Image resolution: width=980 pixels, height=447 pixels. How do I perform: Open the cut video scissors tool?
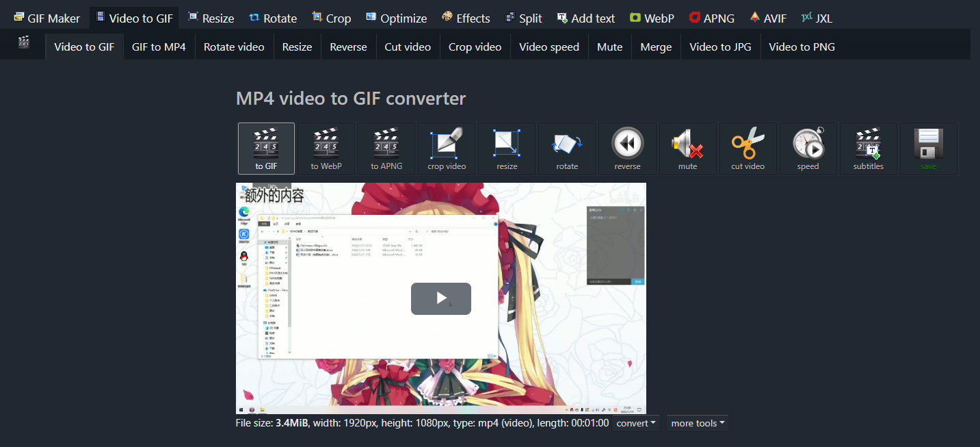747,149
